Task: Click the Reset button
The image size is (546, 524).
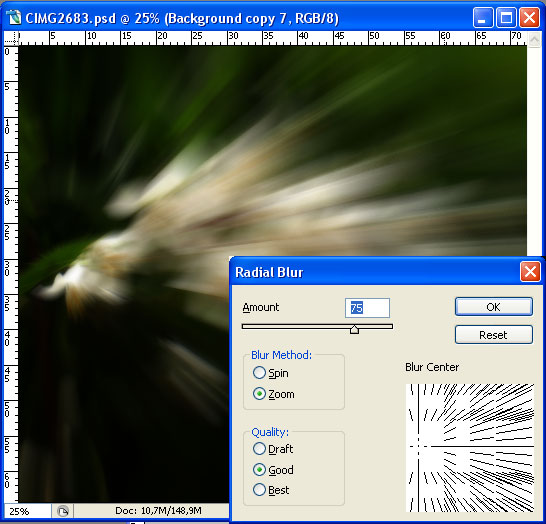Action: point(494,335)
